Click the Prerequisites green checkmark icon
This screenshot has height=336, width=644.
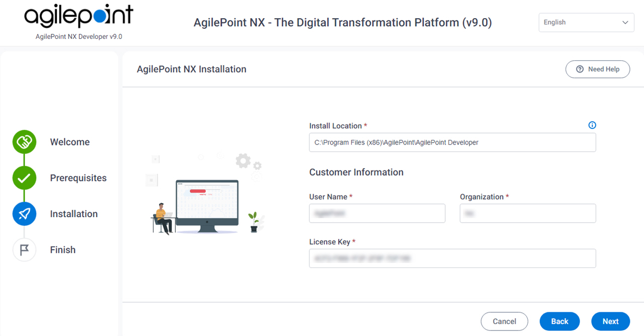(24, 178)
